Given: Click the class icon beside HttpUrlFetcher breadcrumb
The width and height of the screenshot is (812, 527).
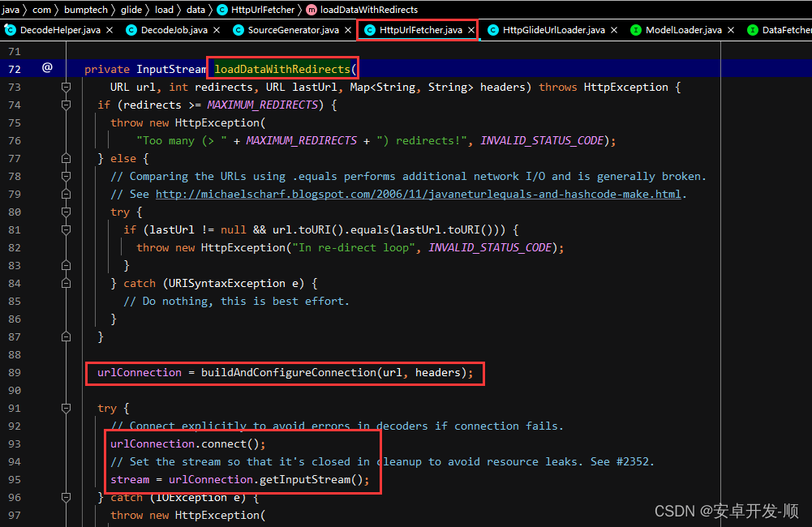Looking at the screenshot, I should tap(222, 10).
